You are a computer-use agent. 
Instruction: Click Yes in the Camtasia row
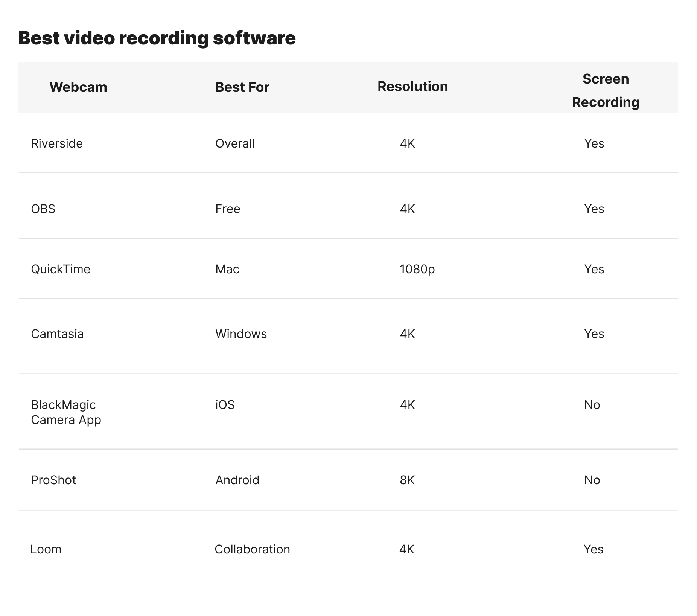[x=594, y=334]
